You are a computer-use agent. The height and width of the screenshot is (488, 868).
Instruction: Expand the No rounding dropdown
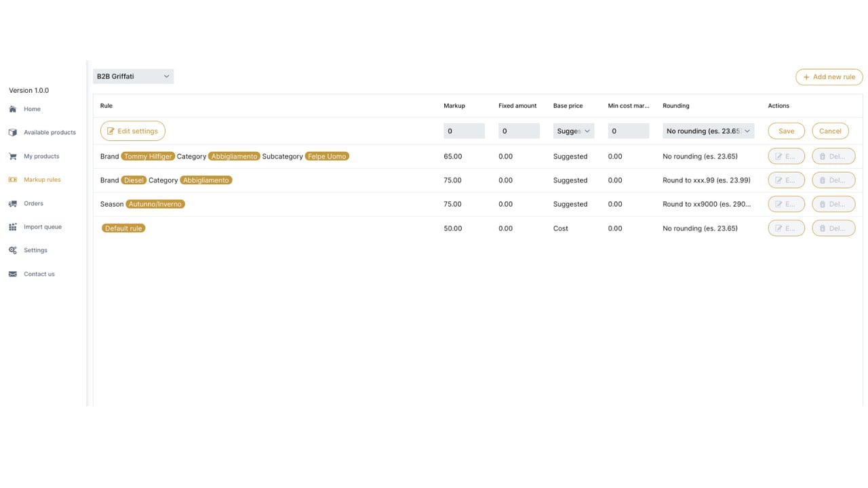click(708, 131)
